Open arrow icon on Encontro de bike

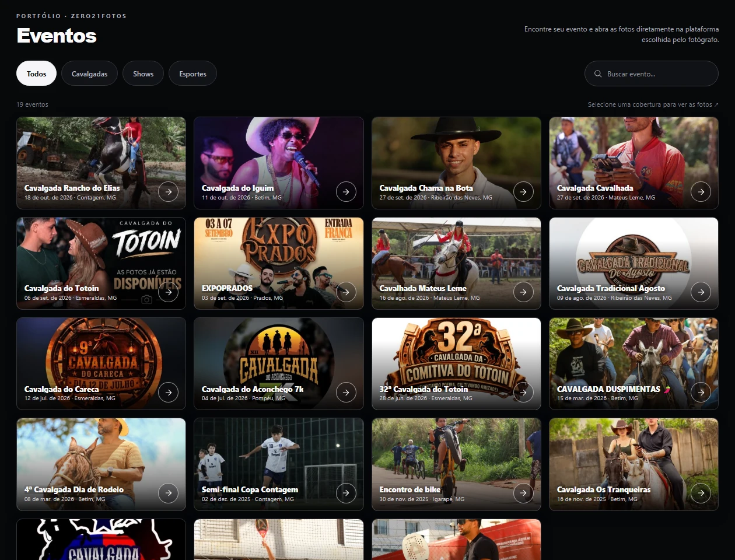(523, 493)
